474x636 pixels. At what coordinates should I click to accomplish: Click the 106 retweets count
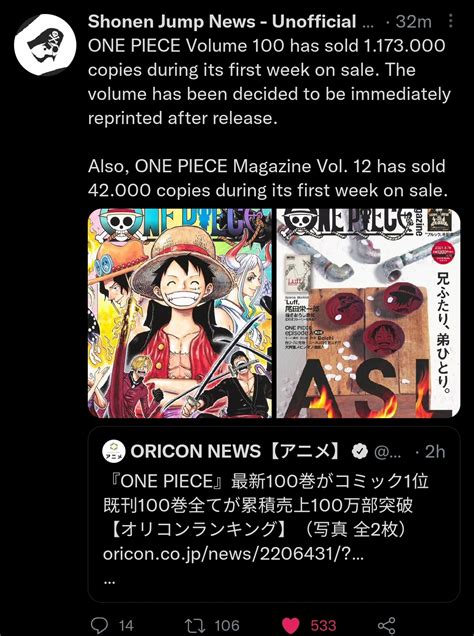pos(227,625)
